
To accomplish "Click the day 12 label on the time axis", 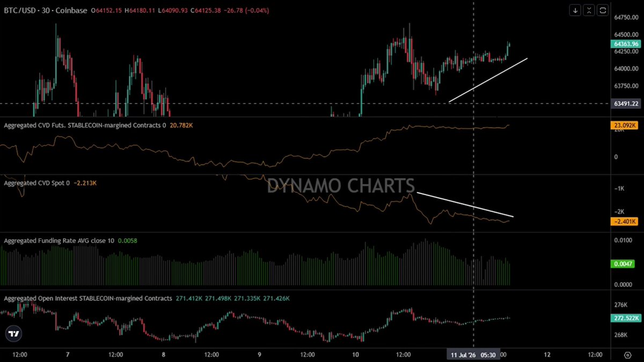I will click(547, 354).
